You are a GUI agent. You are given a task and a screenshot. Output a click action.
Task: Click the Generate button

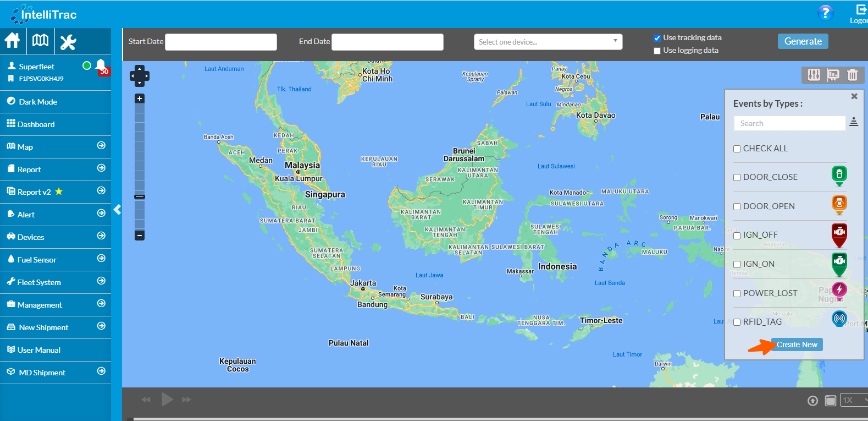pos(803,41)
